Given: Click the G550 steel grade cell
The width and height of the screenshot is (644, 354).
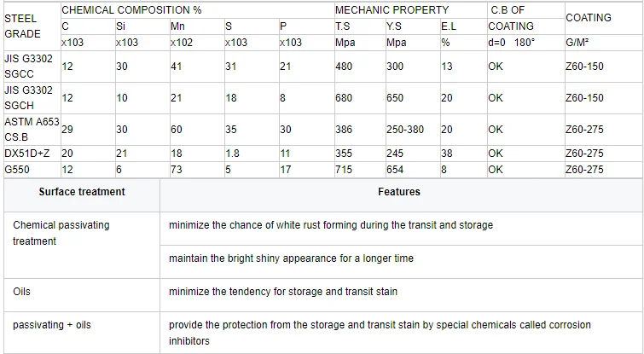Looking at the screenshot, I should pos(17,170).
